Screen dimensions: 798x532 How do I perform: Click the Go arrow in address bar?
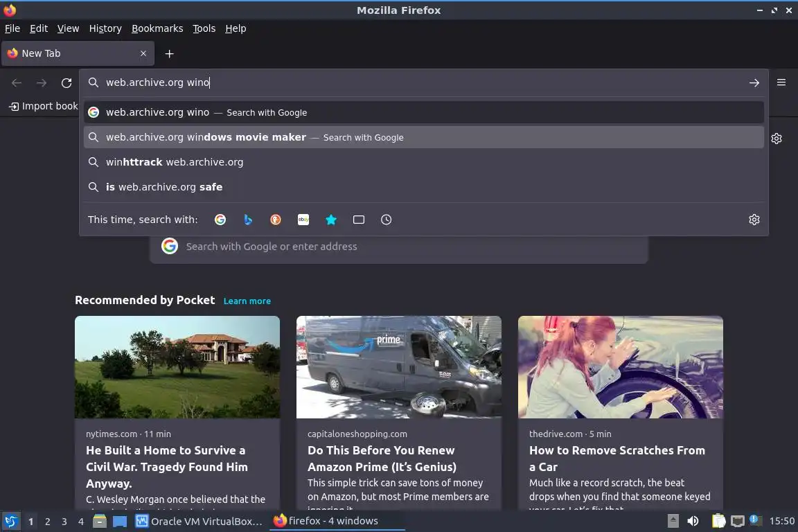(754, 82)
